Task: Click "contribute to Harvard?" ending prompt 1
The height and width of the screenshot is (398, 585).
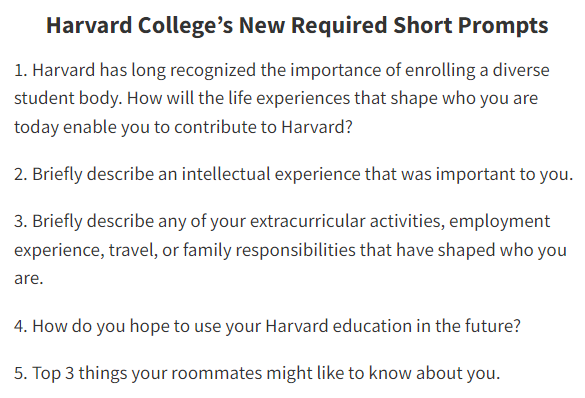Action: (x=263, y=127)
